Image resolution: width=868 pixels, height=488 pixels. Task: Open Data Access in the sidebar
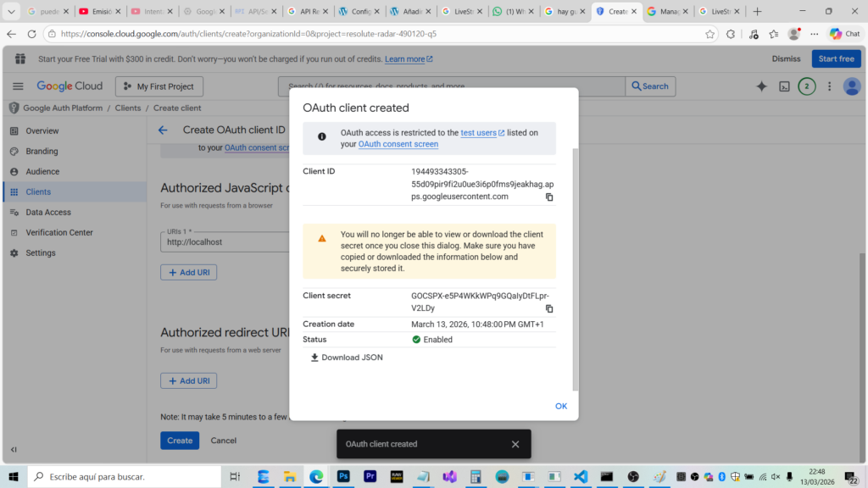tap(48, 213)
